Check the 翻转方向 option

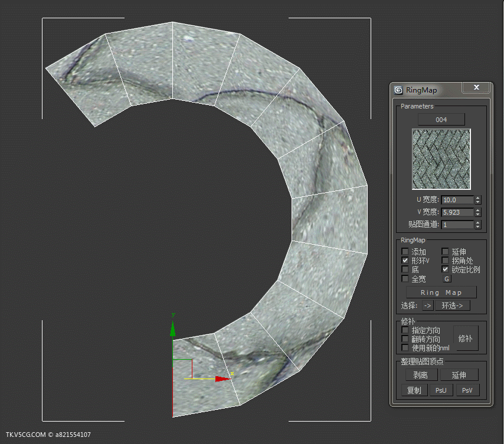[405, 338]
